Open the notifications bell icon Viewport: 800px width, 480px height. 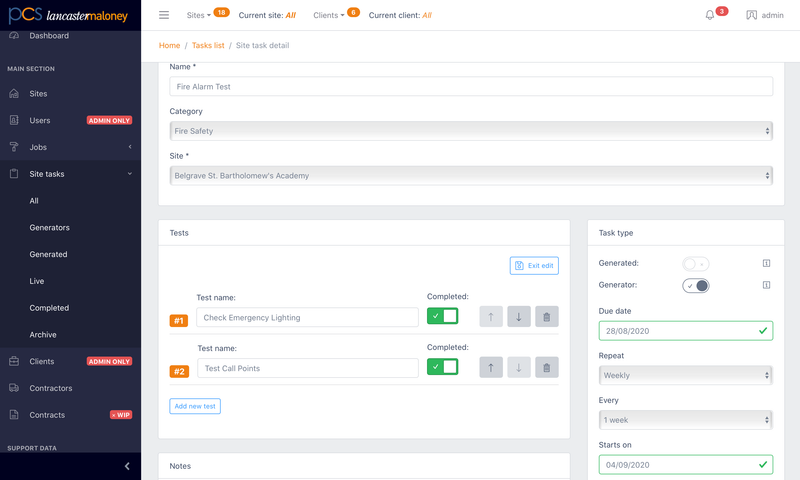tap(710, 15)
